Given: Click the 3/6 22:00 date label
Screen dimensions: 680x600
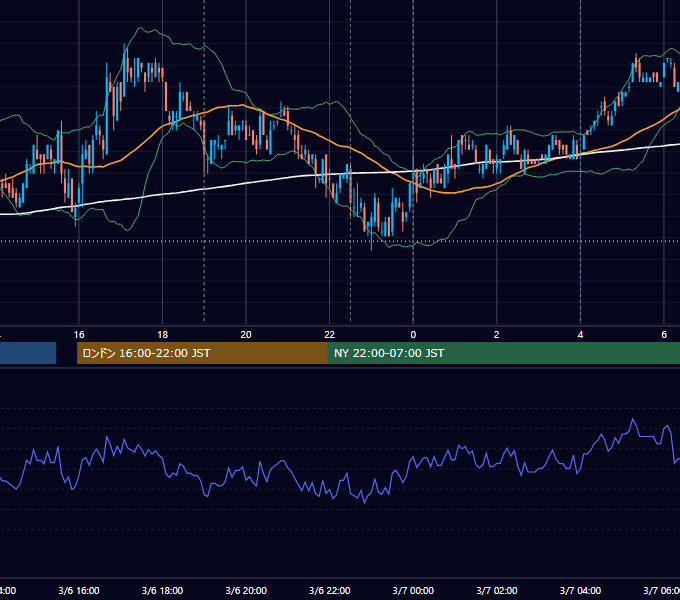Looking at the screenshot, I should point(330,590).
